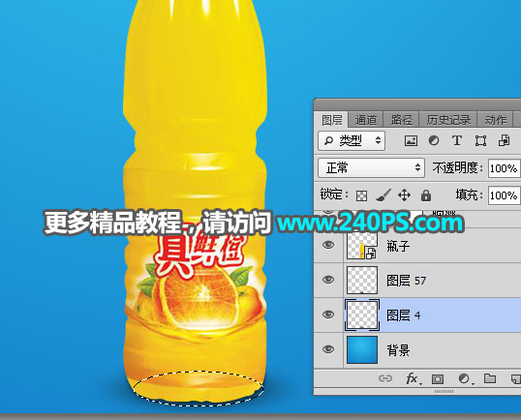Lock all padlock icon

(x=426, y=195)
